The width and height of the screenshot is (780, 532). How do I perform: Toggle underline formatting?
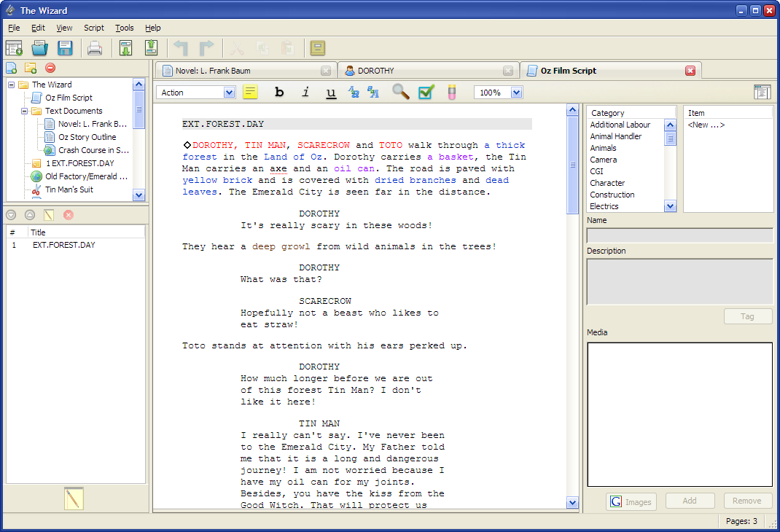point(331,93)
